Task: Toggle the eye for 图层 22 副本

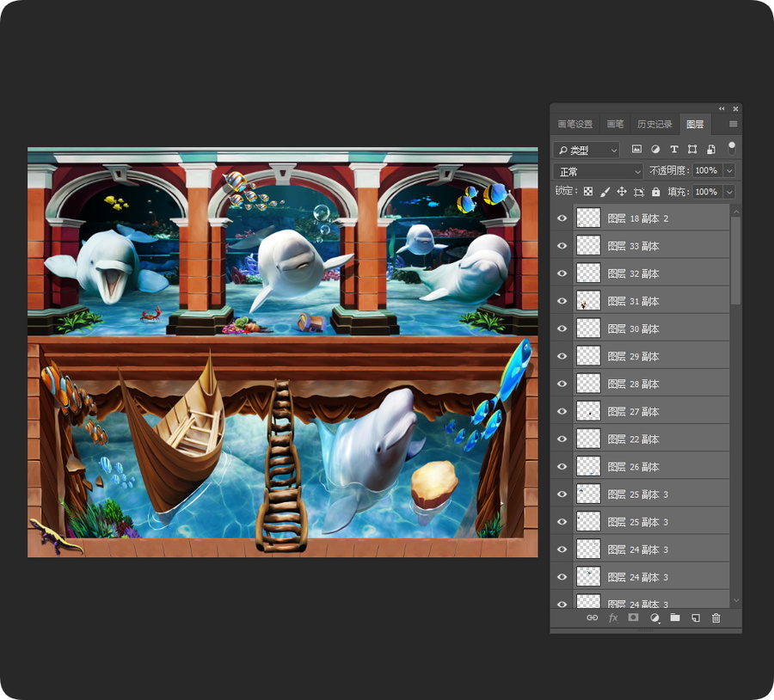Action: pyautogui.click(x=562, y=439)
